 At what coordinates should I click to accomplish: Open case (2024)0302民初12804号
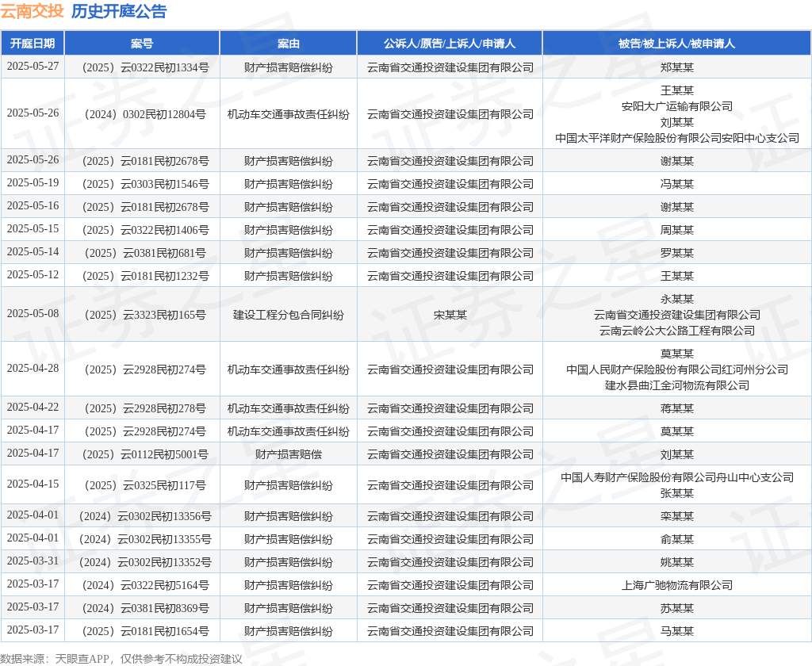coord(142,114)
